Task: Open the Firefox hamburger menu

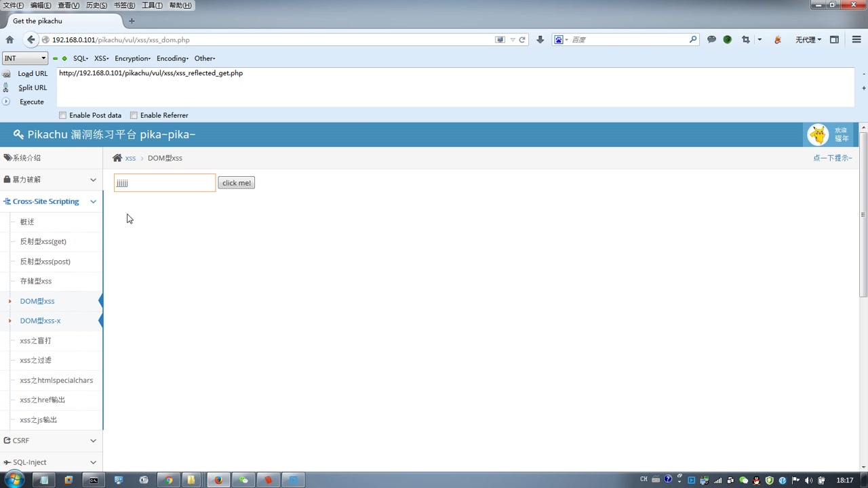Action: [856, 40]
